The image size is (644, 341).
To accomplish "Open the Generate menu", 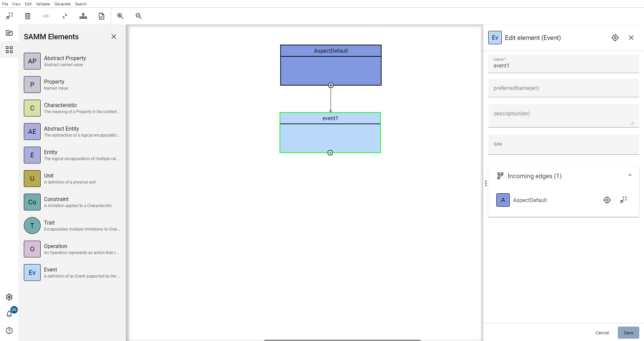I will point(62,4).
